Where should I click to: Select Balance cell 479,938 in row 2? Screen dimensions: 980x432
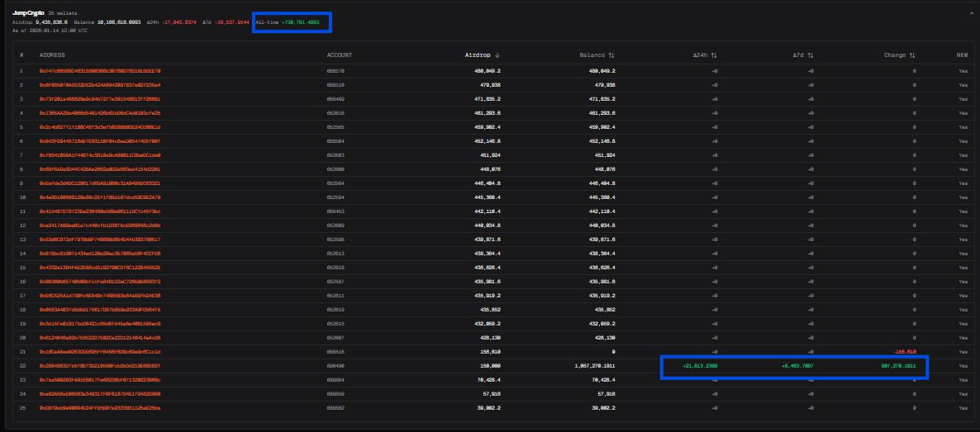[x=604, y=85]
